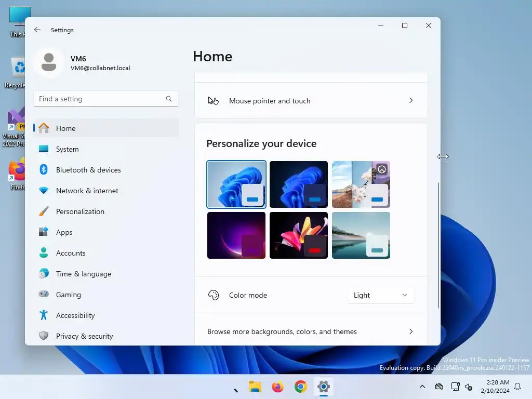This screenshot has width=532, height=399.
Task: Click the Find a setting search box
Action: point(106,99)
